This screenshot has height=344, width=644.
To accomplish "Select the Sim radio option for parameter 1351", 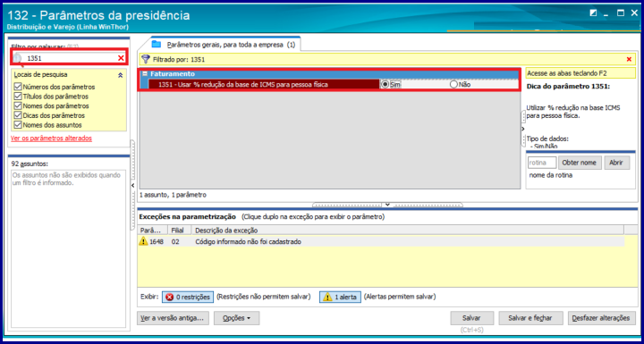I will pyautogui.click(x=385, y=84).
